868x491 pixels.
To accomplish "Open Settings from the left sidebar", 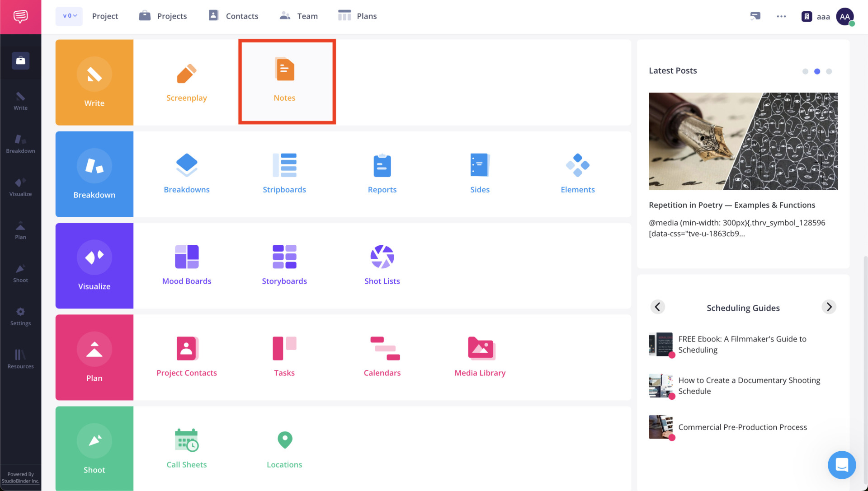I will coord(20,316).
